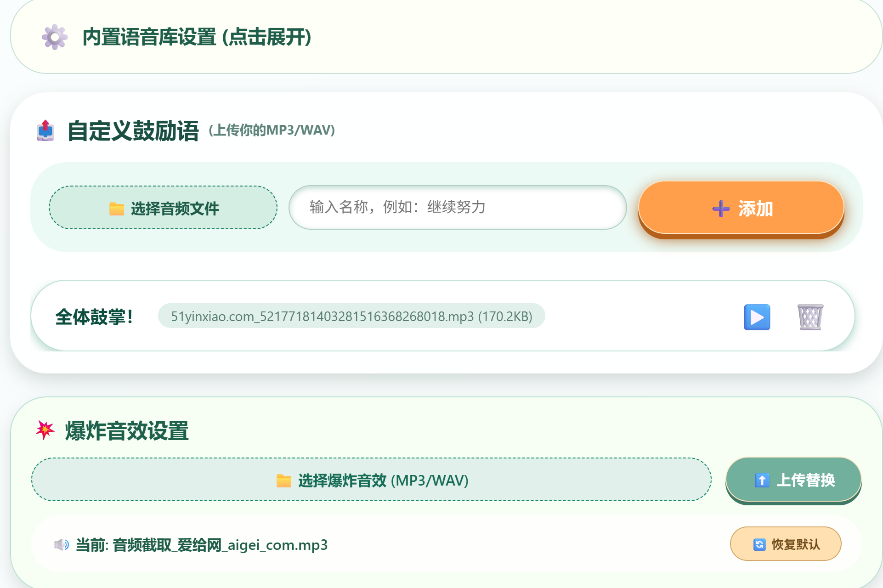Screen dimensions: 883x588
Task: Play the 全体鼓掌! audio clip
Action: click(x=757, y=317)
